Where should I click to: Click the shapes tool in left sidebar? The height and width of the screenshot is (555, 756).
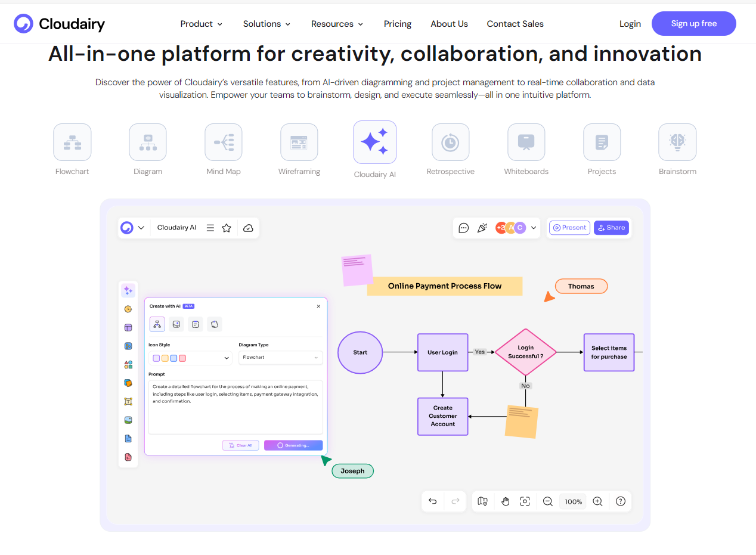128,365
